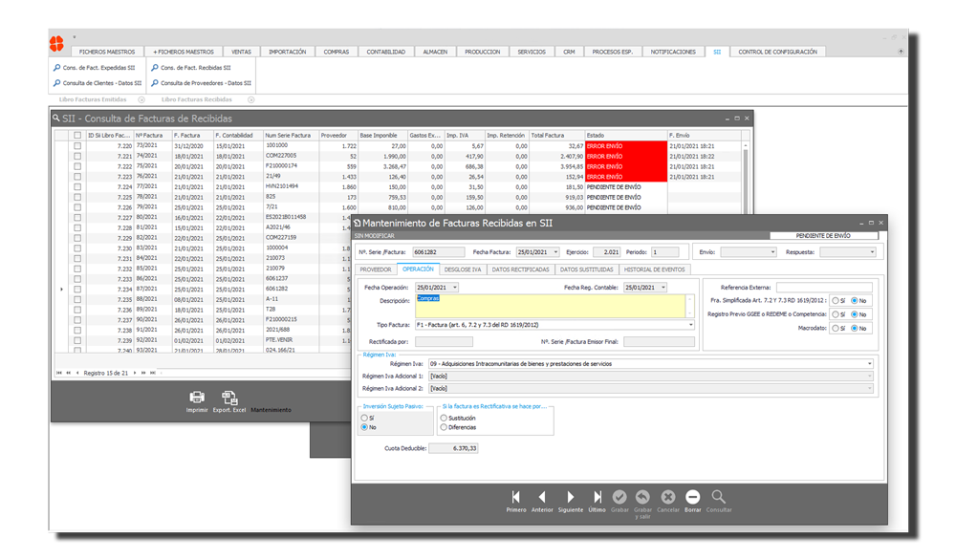Tick checkbox for invoice row 7.220
This screenshot has height=560, width=956.
pos(77,145)
